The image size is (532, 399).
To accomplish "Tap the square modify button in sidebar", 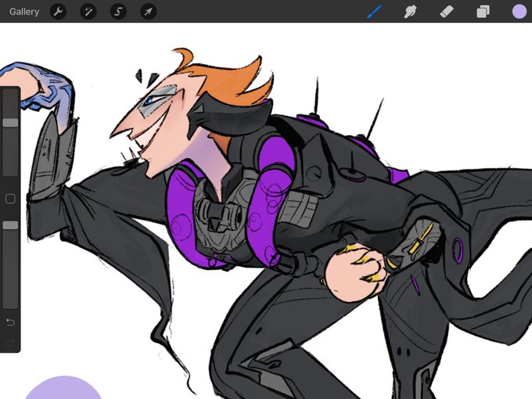I will pos(10,199).
